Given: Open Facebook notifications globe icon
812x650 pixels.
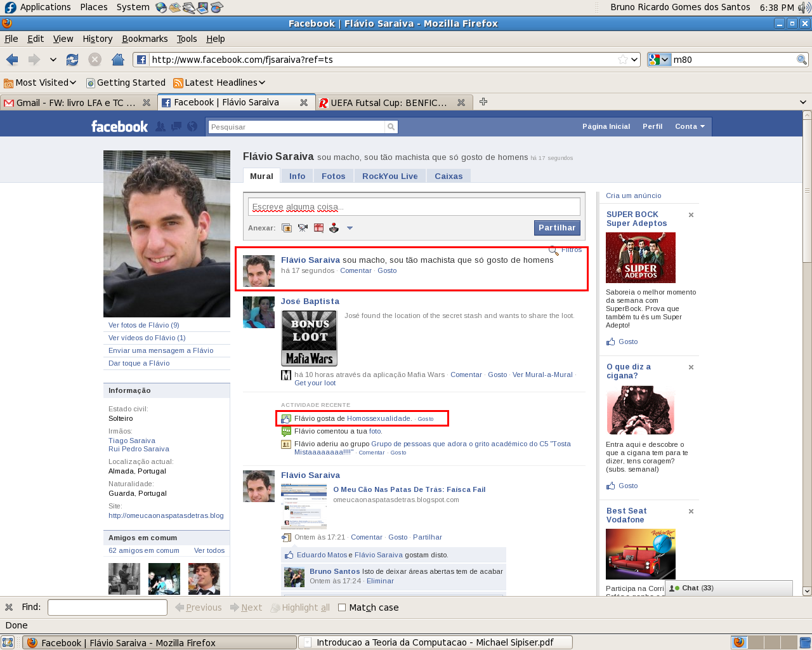Looking at the screenshot, I should pyautogui.click(x=192, y=126).
